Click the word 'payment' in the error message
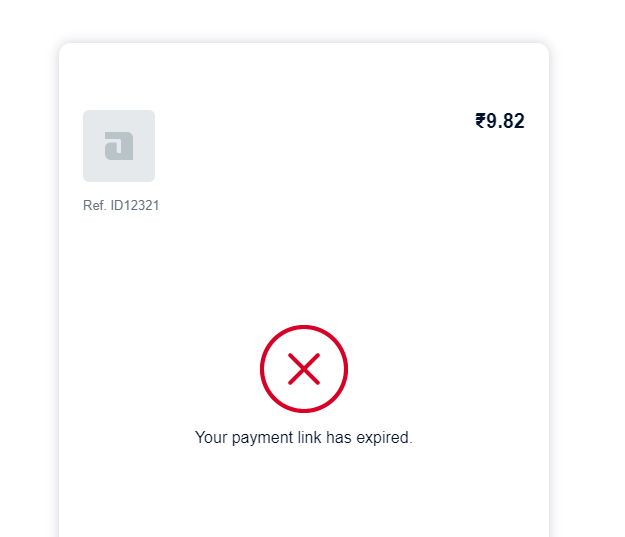Viewport: 625px width, 537px height. [x=262, y=438]
